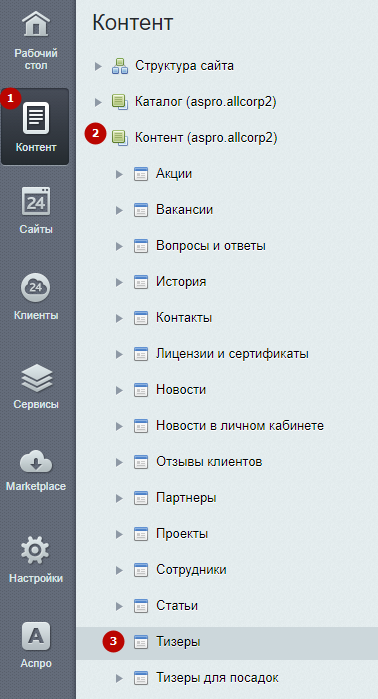Select the Сотрудники list entry
Viewport: 378px width, 699px height.
(x=191, y=570)
